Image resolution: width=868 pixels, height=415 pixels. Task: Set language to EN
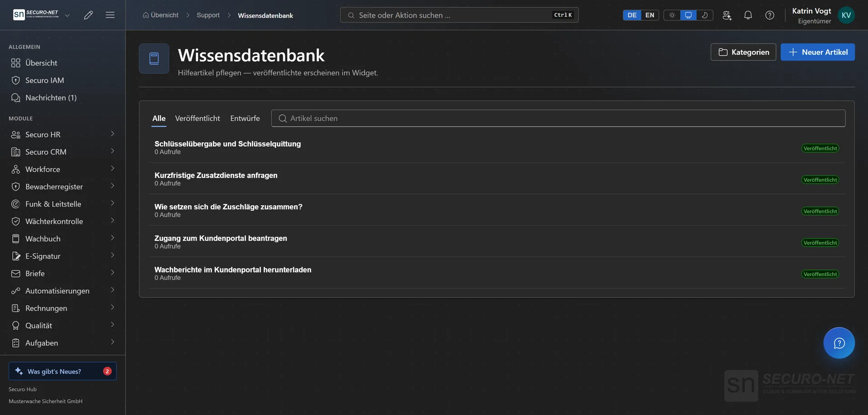tap(650, 15)
